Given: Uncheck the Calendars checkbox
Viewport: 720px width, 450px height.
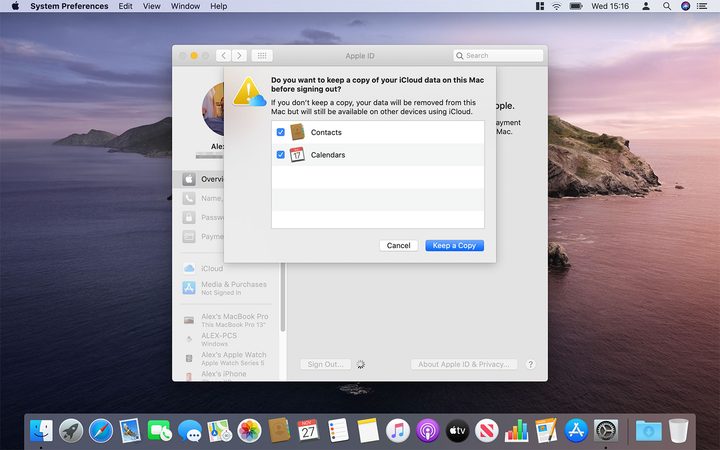Looking at the screenshot, I should tap(281, 155).
